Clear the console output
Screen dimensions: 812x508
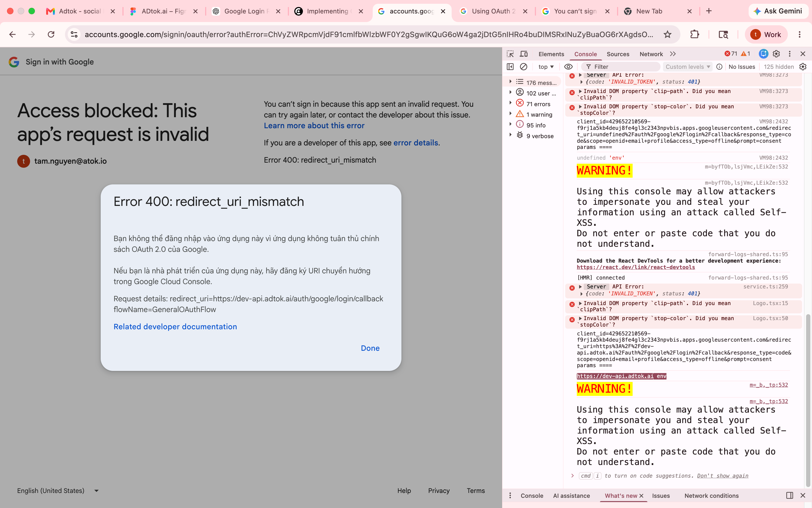coord(523,67)
